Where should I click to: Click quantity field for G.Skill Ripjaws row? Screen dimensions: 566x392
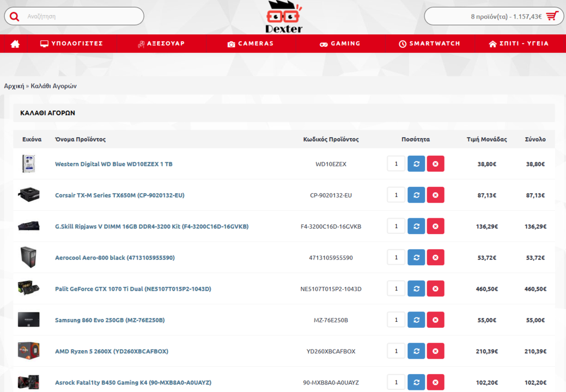point(396,226)
